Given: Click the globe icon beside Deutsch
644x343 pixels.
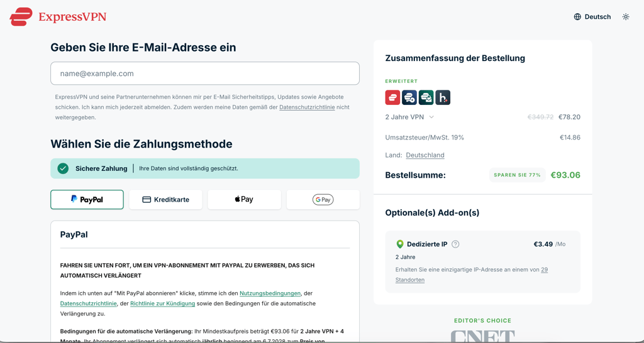Looking at the screenshot, I should tap(577, 17).
